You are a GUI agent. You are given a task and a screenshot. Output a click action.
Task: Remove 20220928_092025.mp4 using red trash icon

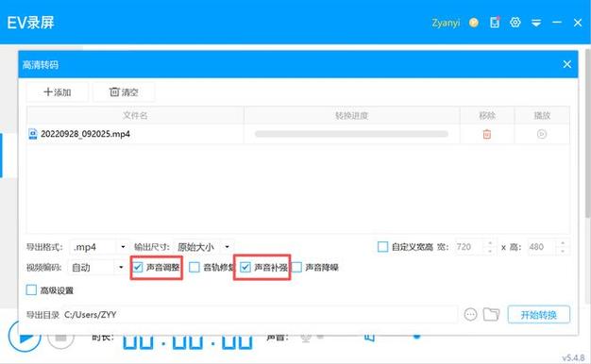tap(487, 134)
